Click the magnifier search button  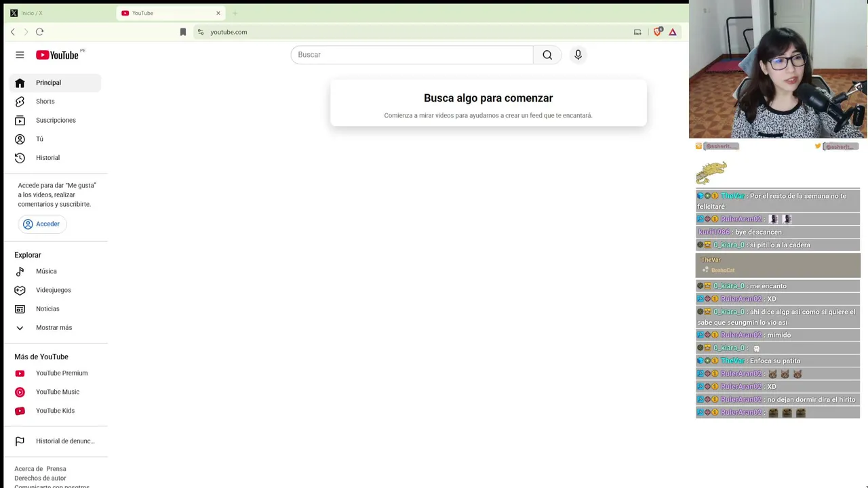point(547,55)
